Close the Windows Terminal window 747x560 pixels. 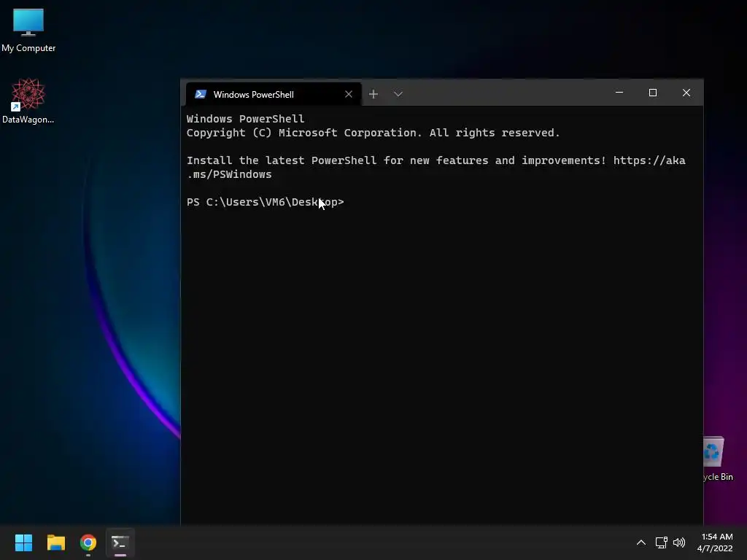[686, 93]
